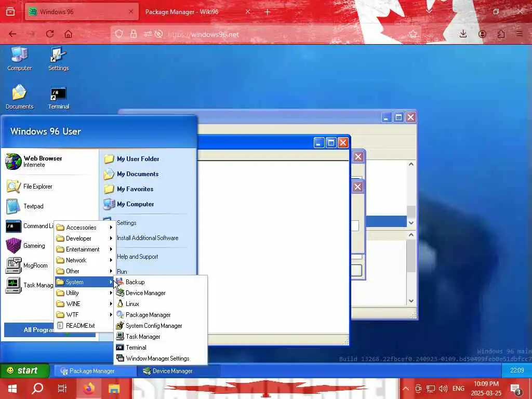
Task: Open the Terminal desktop shortcut
Action: point(58,98)
